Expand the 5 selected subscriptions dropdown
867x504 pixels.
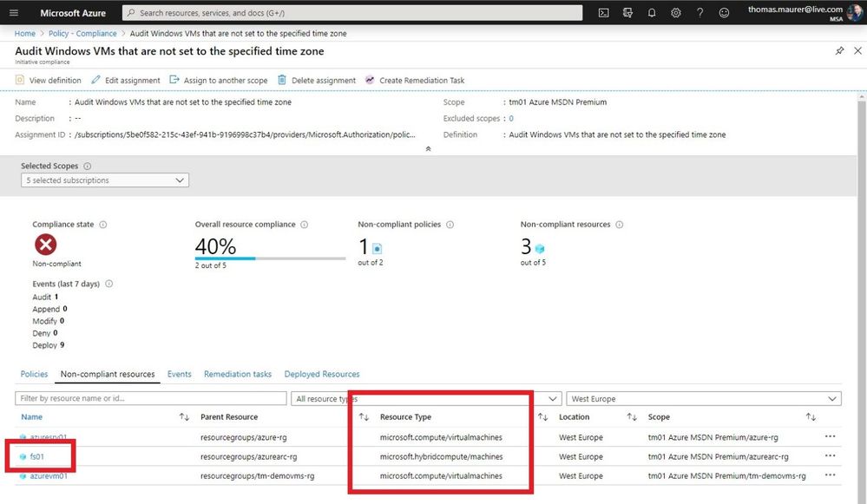click(105, 180)
